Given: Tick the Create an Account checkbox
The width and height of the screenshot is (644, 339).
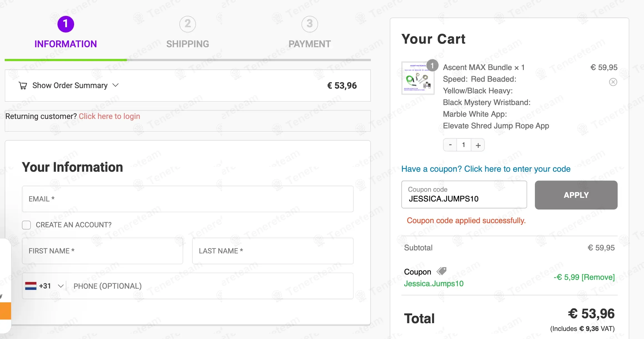Looking at the screenshot, I should pos(26,225).
